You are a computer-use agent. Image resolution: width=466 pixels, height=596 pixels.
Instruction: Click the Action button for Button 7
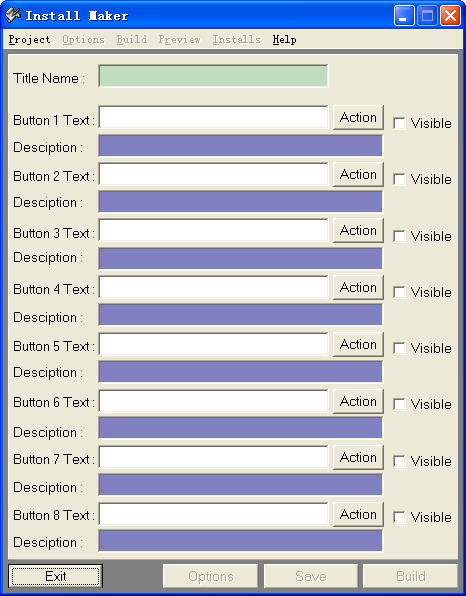[x=358, y=457]
